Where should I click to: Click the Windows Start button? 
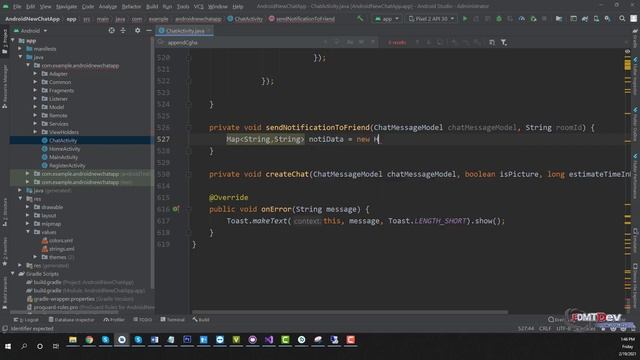[x=8, y=347]
